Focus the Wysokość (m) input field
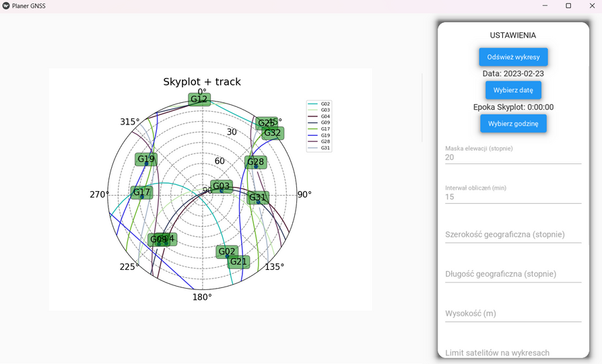Screen dimensions: 602x364 tap(513, 314)
